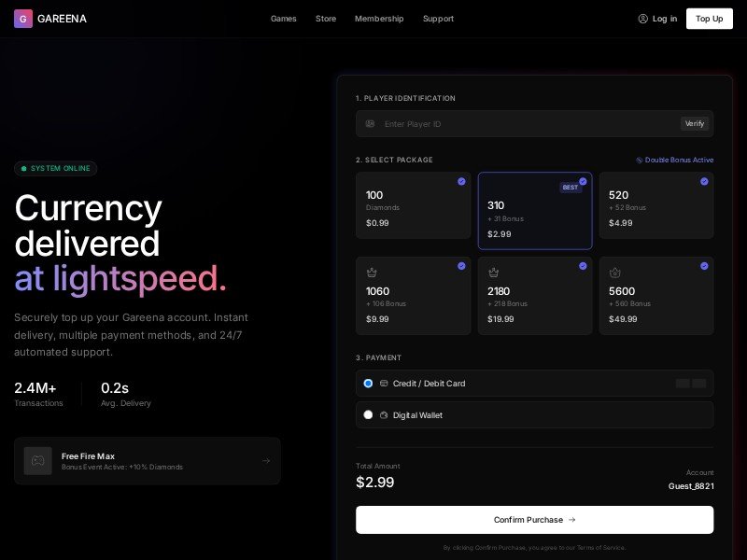This screenshot has height=560, width=747.
Task: Click the Top Up button in header
Action: (709, 19)
